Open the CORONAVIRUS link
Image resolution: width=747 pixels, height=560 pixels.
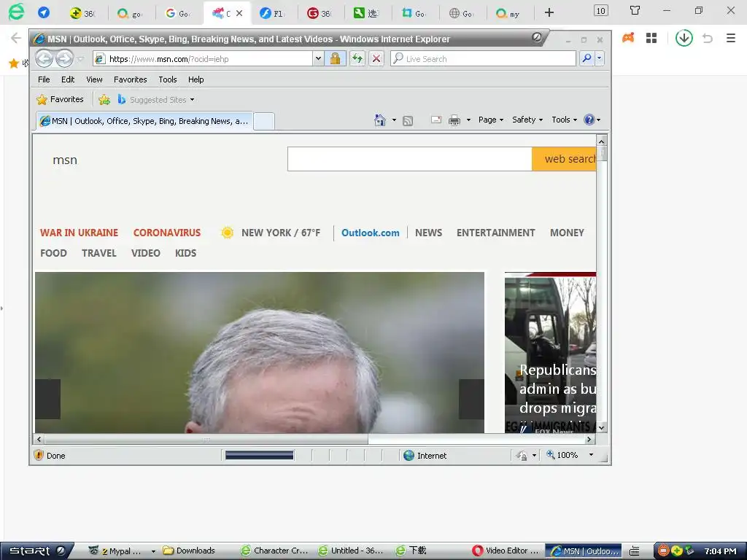tap(167, 233)
